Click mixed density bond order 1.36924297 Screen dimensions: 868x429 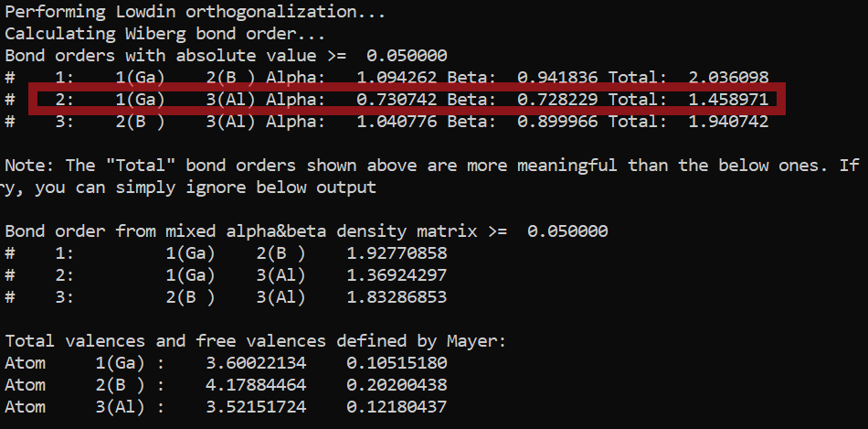[x=397, y=275]
